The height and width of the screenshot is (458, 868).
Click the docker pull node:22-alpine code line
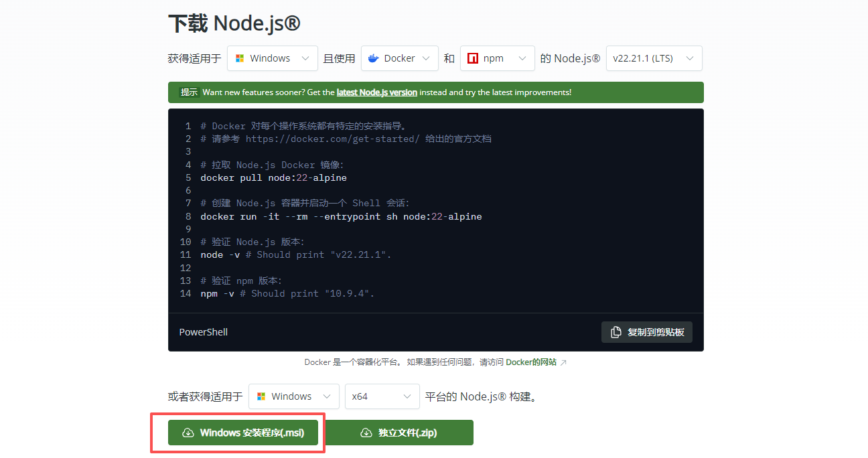(x=273, y=178)
